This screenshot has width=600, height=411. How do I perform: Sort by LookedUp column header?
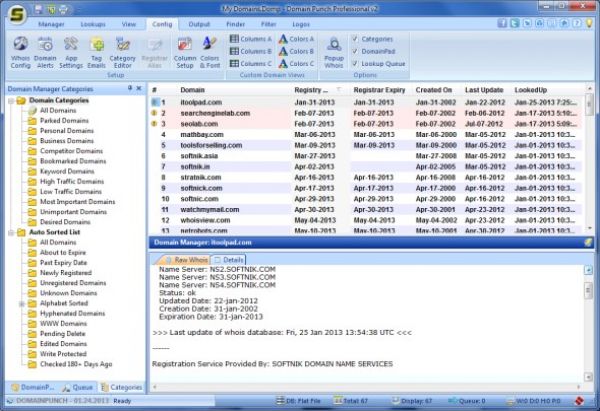(531, 90)
